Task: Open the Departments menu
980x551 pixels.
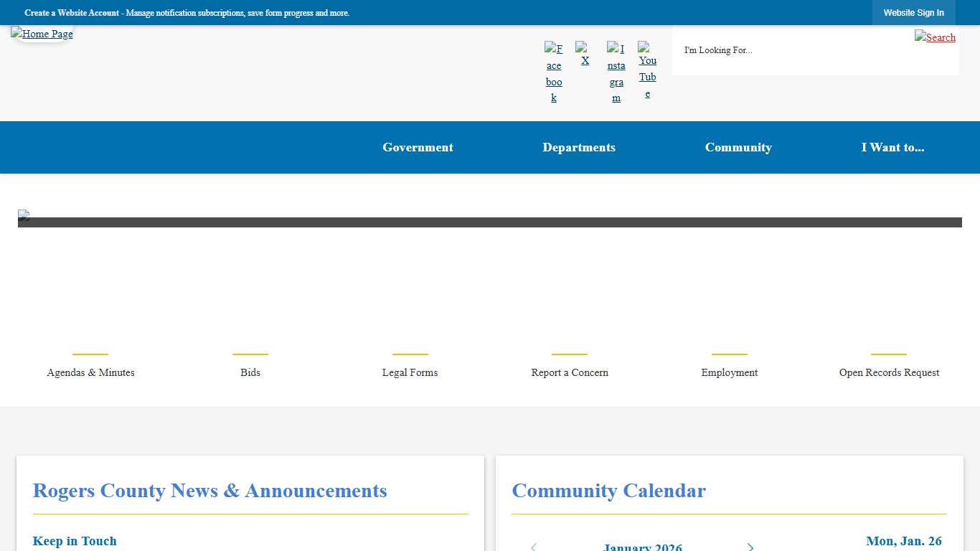Action: [579, 147]
